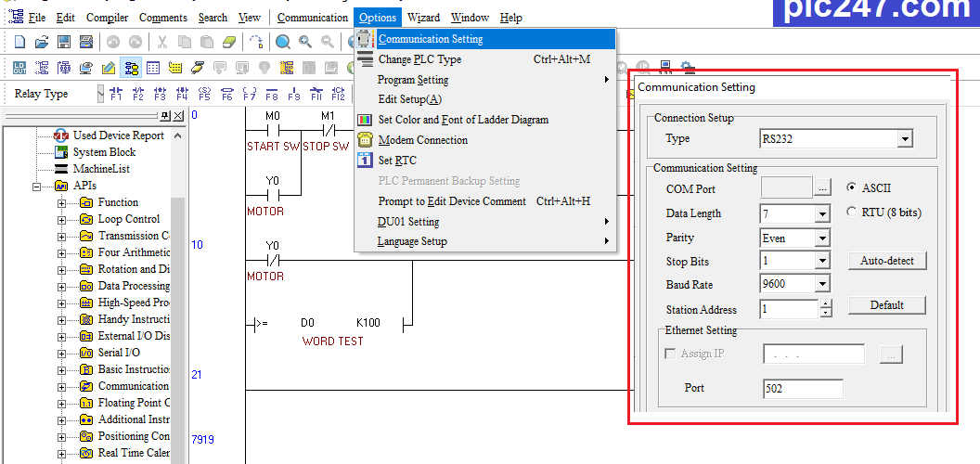The height and width of the screenshot is (464, 980).
Task: Click the New file icon
Action: [20, 42]
